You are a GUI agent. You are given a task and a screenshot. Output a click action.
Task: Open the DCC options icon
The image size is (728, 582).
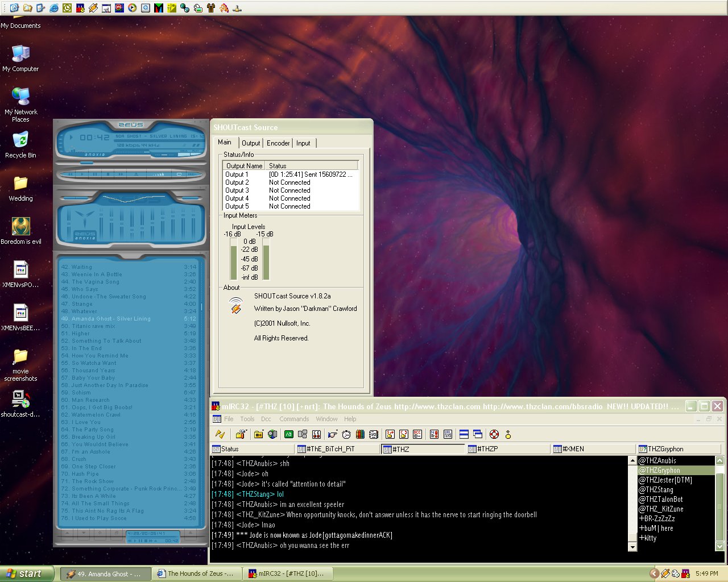417,434
